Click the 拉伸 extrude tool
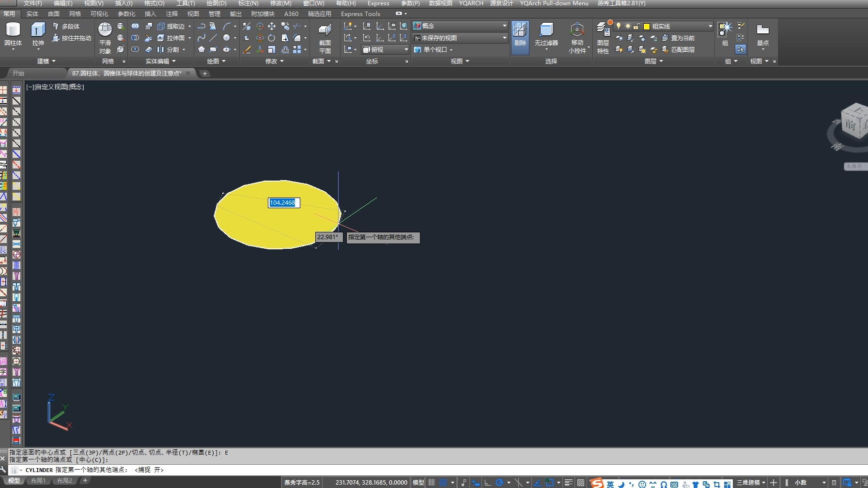Viewport: 868px width, 488px height. pos(38,34)
